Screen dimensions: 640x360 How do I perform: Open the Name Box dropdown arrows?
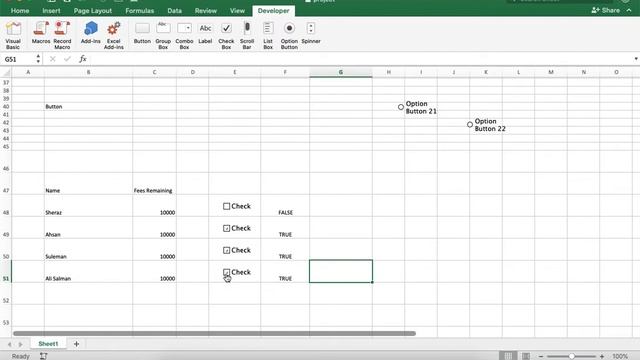click(38, 59)
